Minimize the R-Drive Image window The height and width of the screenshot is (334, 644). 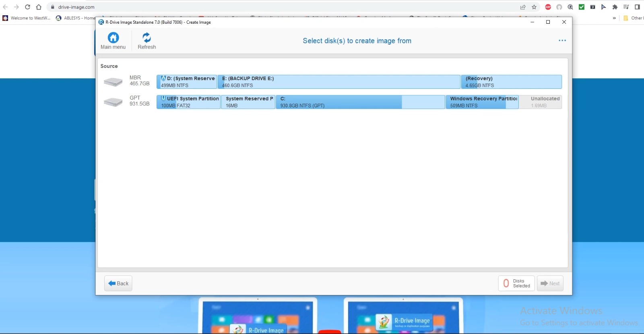coord(532,22)
